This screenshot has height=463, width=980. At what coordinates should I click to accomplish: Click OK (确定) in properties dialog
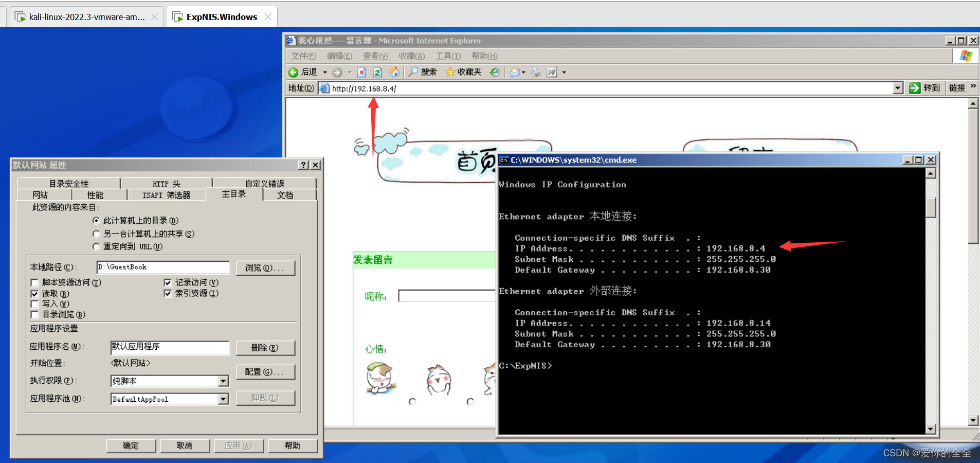coord(131,446)
